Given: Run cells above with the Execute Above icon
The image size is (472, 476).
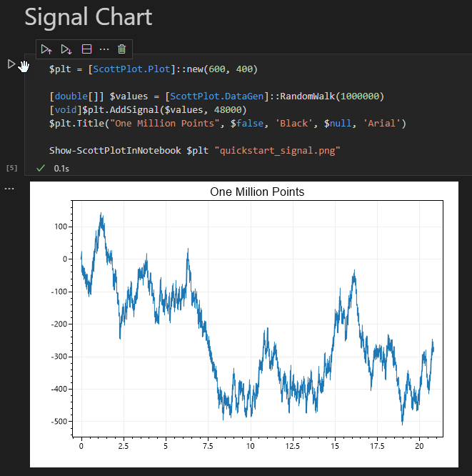Looking at the screenshot, I should click(46, 49).
